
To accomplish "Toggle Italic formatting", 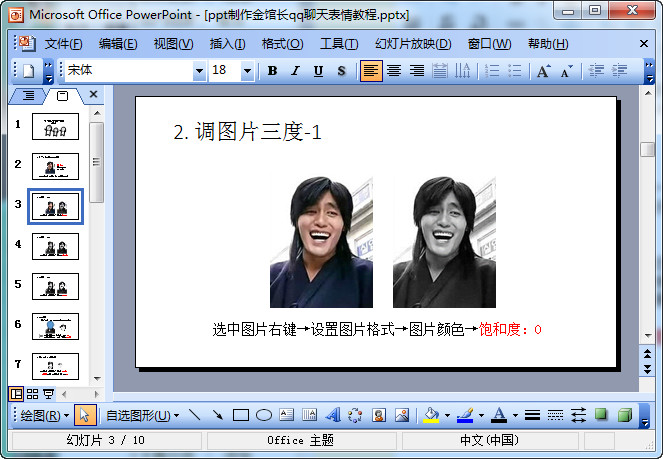I will tap(295, 71).
